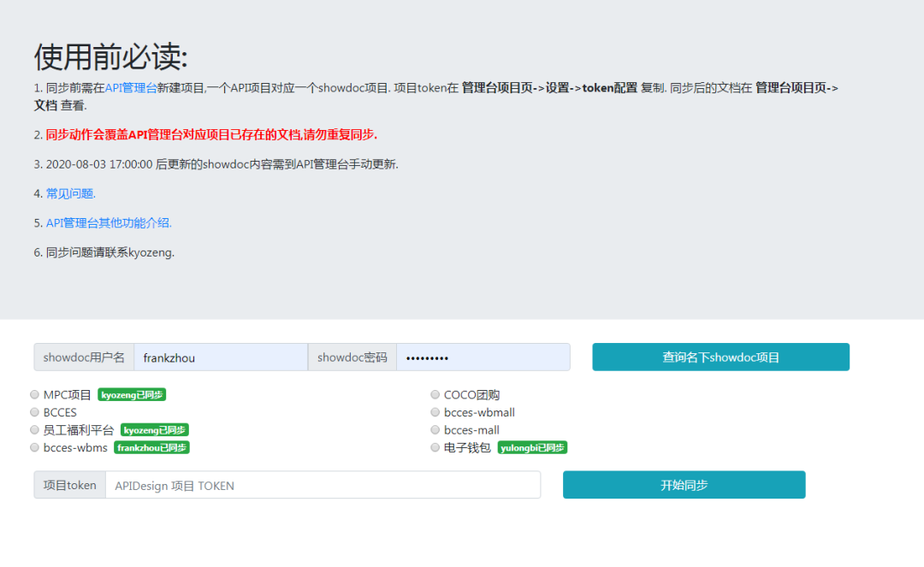Pick the COCO团购 project option
The width and height of the screenshot is (924, 567).
pyautogui.click(x=435, y=394)
